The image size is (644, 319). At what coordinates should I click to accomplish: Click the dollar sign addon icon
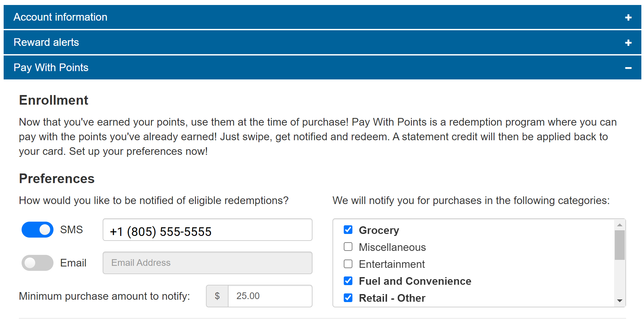point(217,296)
